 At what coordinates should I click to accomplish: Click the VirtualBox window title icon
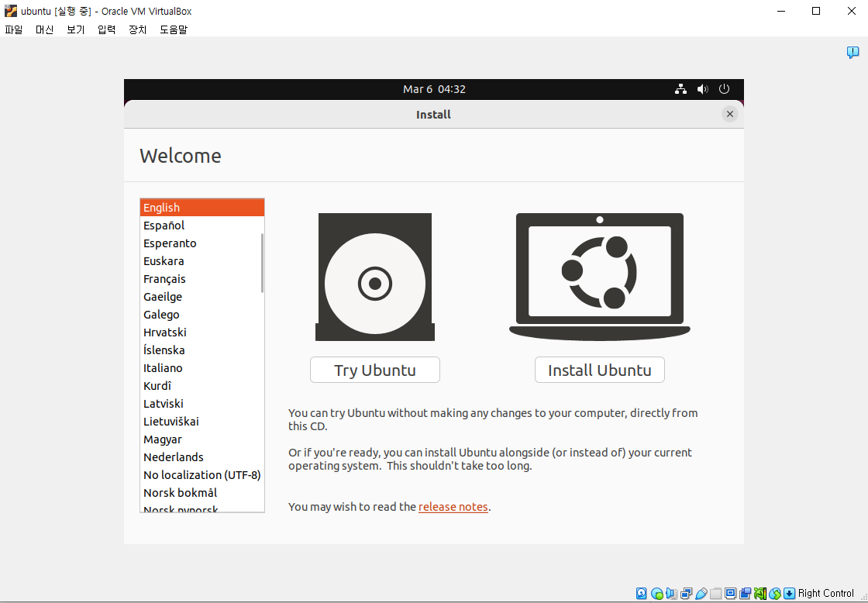point(11,11)
